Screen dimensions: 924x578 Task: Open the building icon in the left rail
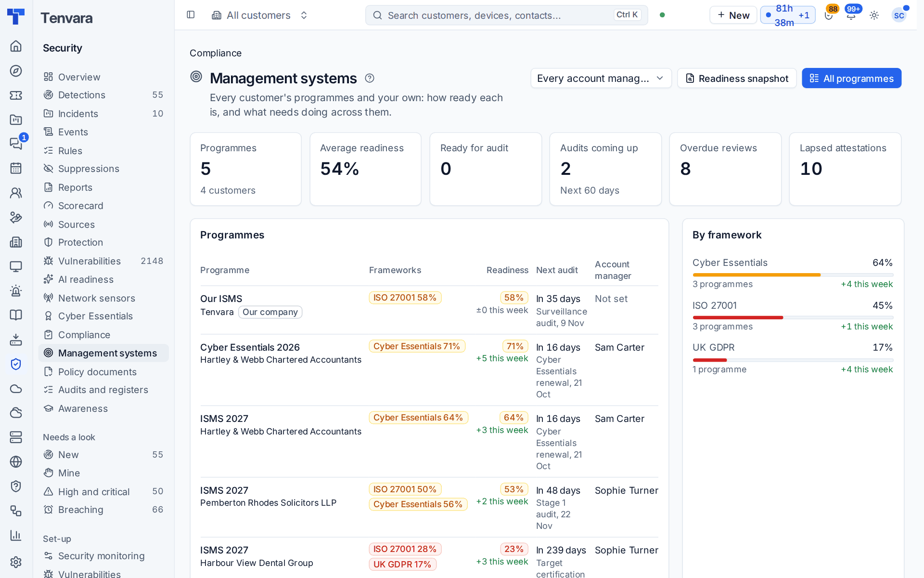pos(16,242)
